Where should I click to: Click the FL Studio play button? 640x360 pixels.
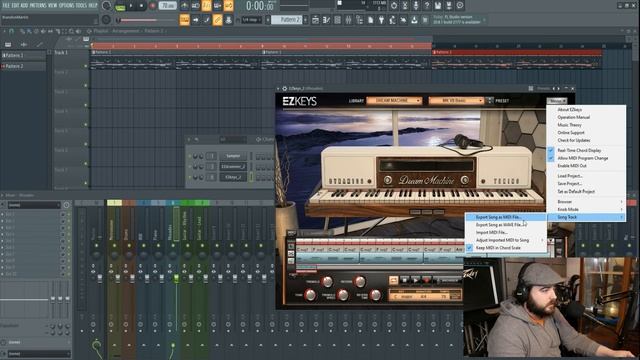131,6
